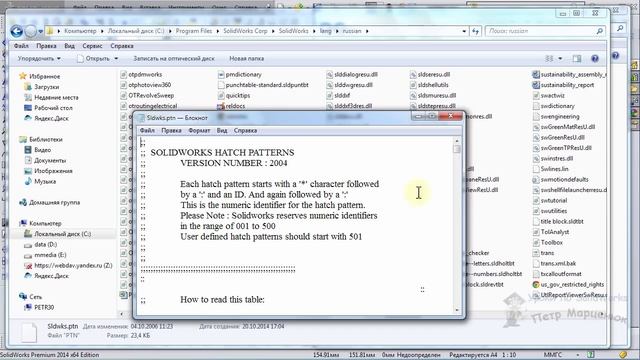
Task: Select Недавние места in the navigation pane
Action: pos(51,98)
